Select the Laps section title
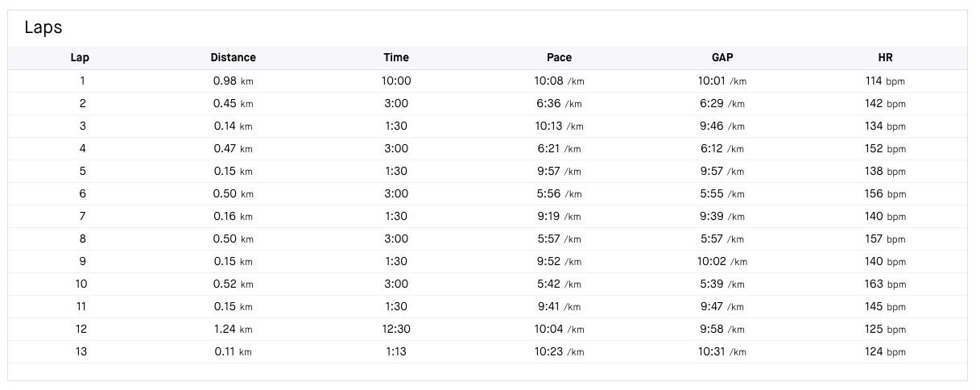This screenshot has width=980, height=390. click(x=43, y=27)
